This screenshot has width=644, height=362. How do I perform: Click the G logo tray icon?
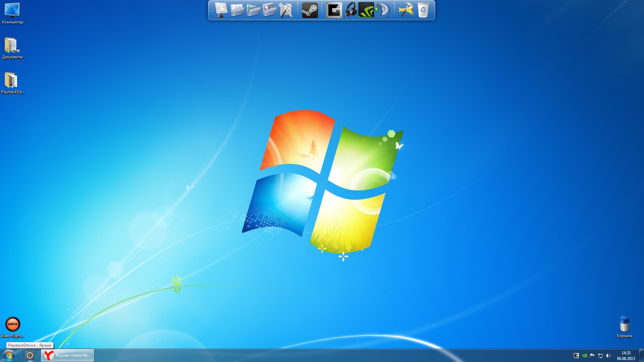point(576,356)
